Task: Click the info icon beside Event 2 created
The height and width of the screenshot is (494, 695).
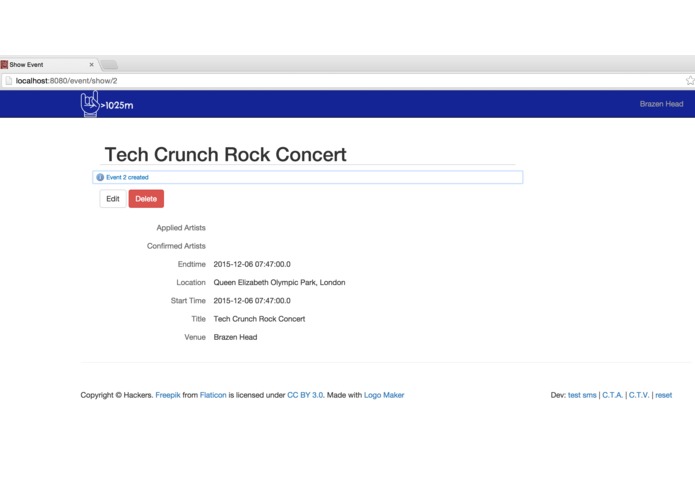Action: 100,177
